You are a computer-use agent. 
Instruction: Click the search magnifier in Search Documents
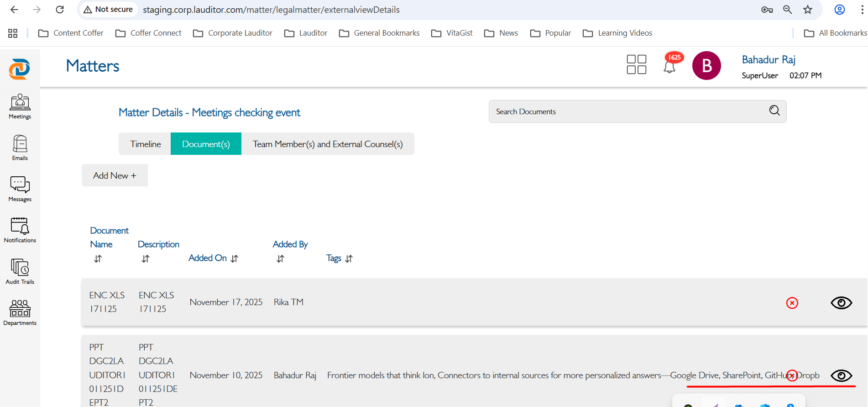tap(774, 111)
